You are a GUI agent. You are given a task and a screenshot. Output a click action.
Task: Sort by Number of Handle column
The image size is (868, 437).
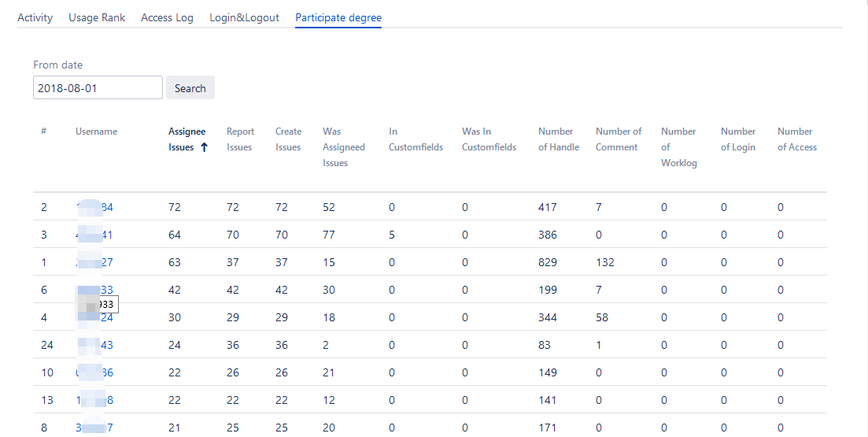[559, 139]
